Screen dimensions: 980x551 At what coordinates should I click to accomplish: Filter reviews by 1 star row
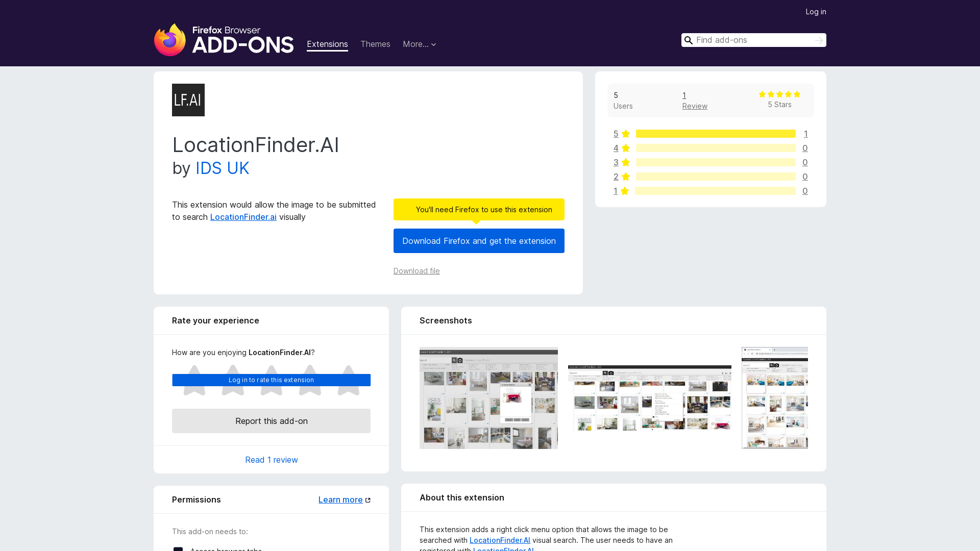[710, 191]
